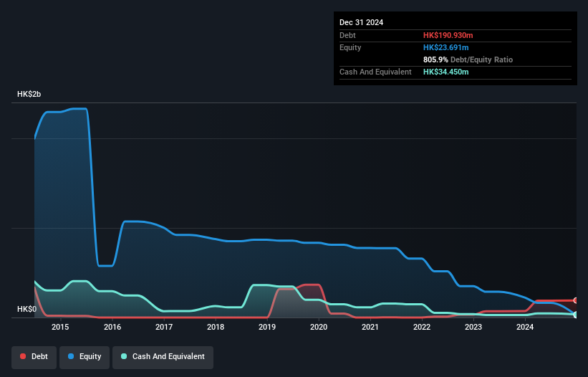Click the 2015 x-axis label
This screenshot has height=377, width=588.
click(60, 327)
